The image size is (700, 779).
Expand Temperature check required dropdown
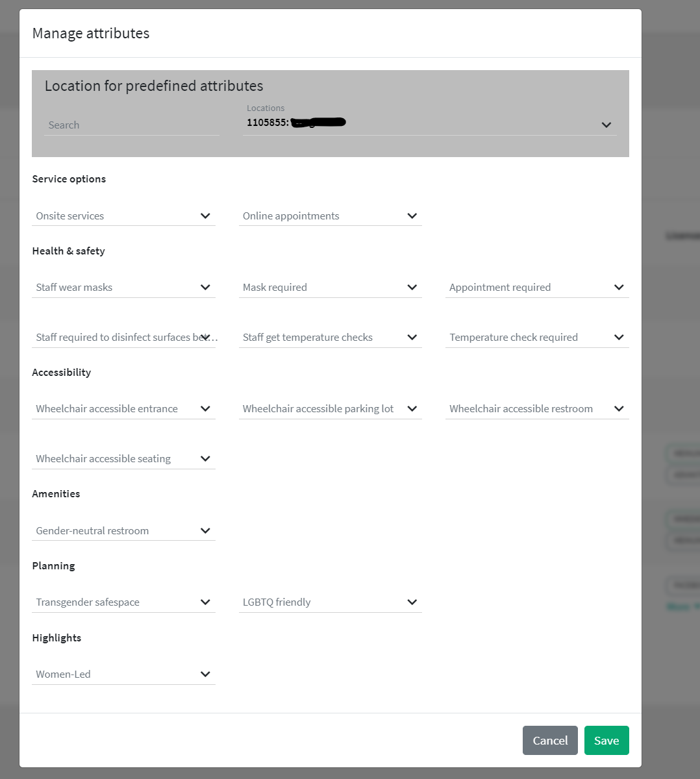tap(536, 338)
